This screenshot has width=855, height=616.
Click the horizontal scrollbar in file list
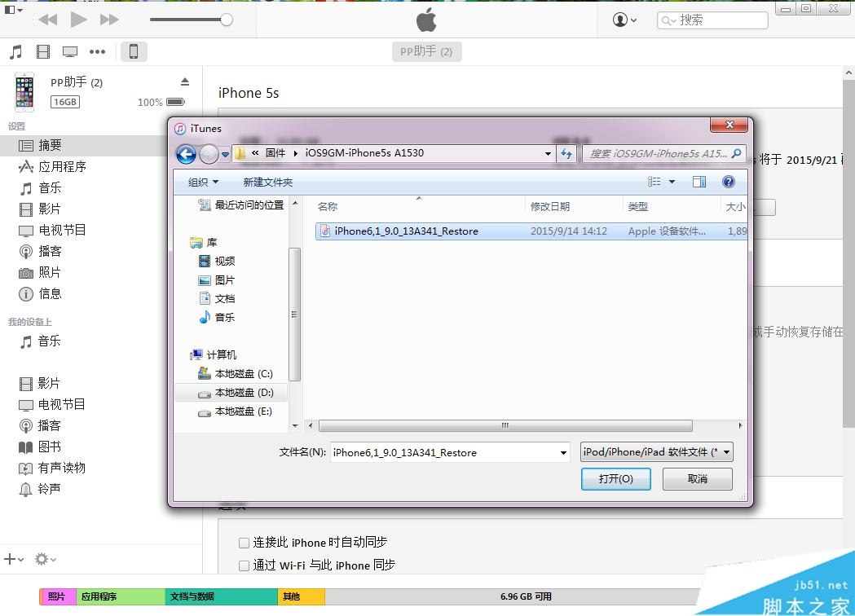coord(505,426)
